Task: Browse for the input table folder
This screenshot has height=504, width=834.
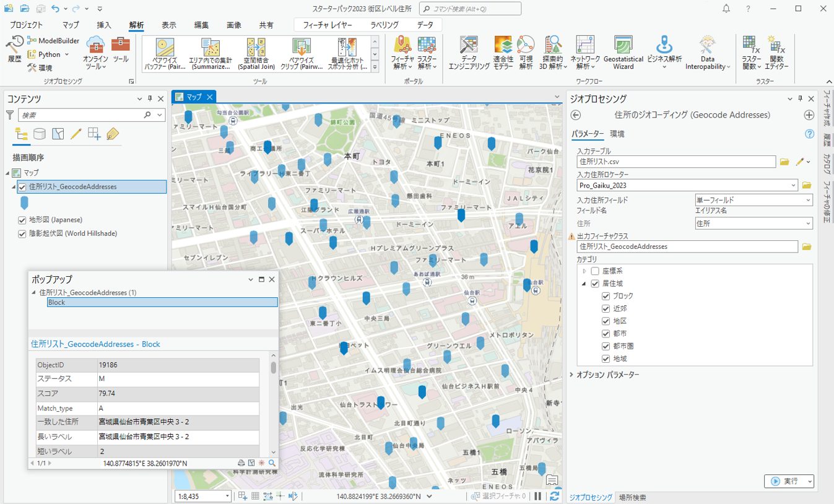Action: [784, 162]
